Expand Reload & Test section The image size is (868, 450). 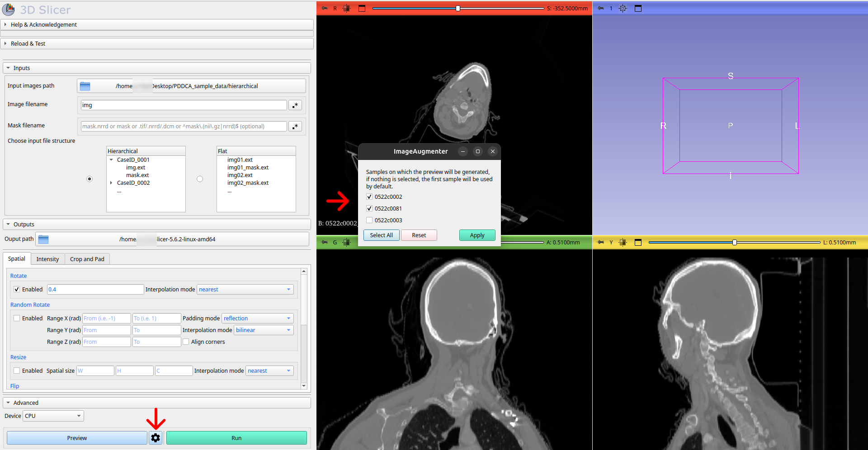tap(157, 44)
